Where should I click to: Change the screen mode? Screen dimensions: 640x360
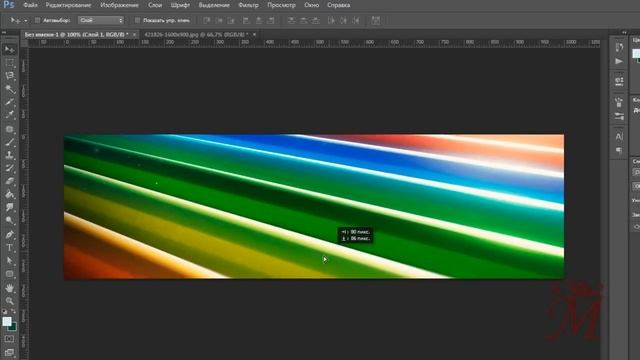(9, 352)
